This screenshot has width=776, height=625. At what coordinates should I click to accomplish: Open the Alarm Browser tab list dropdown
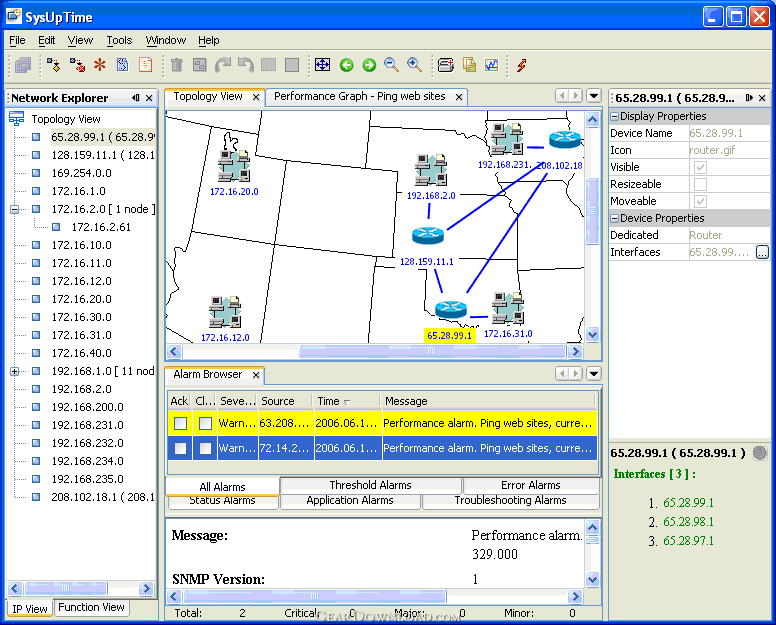coord(593,373)
